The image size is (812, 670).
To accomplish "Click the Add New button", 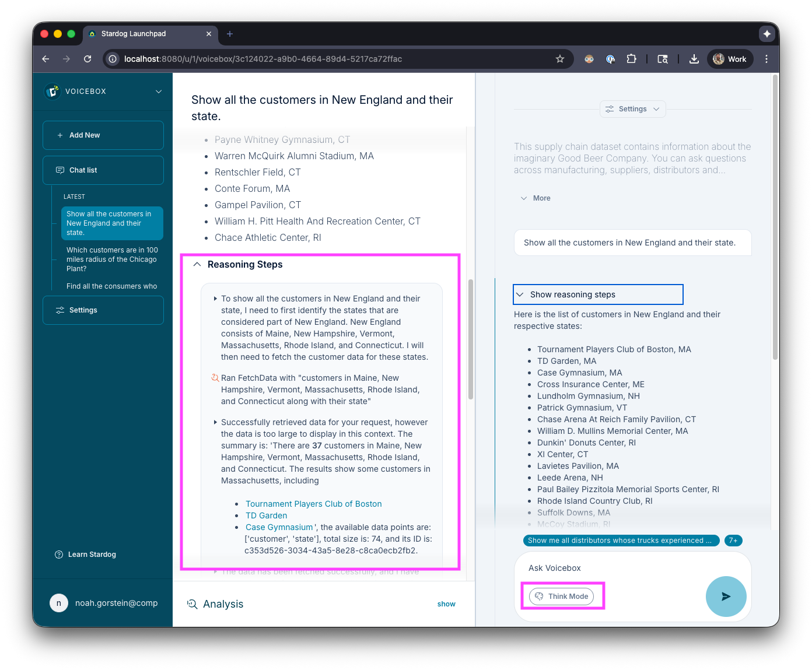I will [x=103, y=135].
